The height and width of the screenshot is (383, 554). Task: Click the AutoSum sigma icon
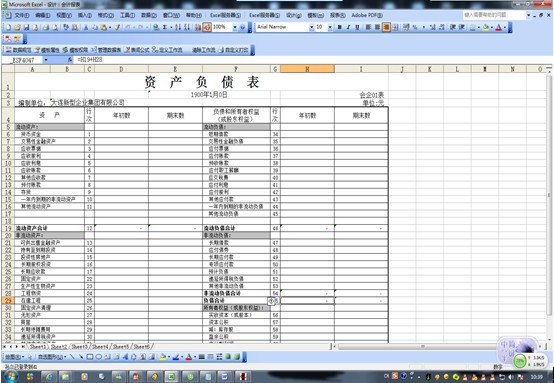click(165, 27)
